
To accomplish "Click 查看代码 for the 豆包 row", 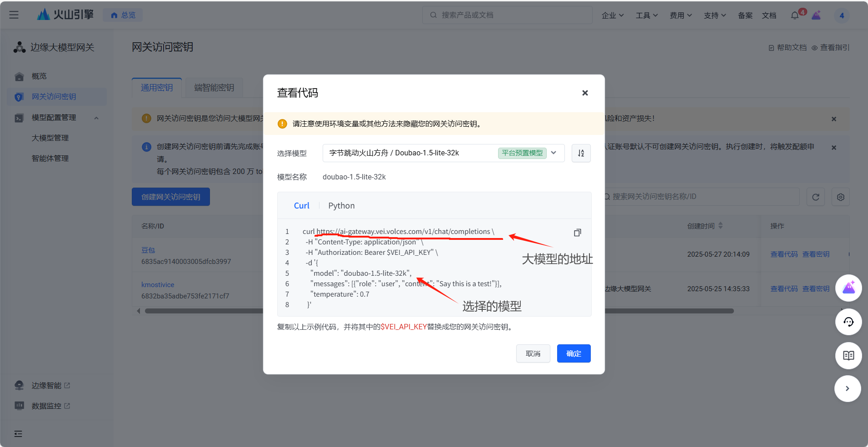I will pyautogui.click(x=784, y=254).
